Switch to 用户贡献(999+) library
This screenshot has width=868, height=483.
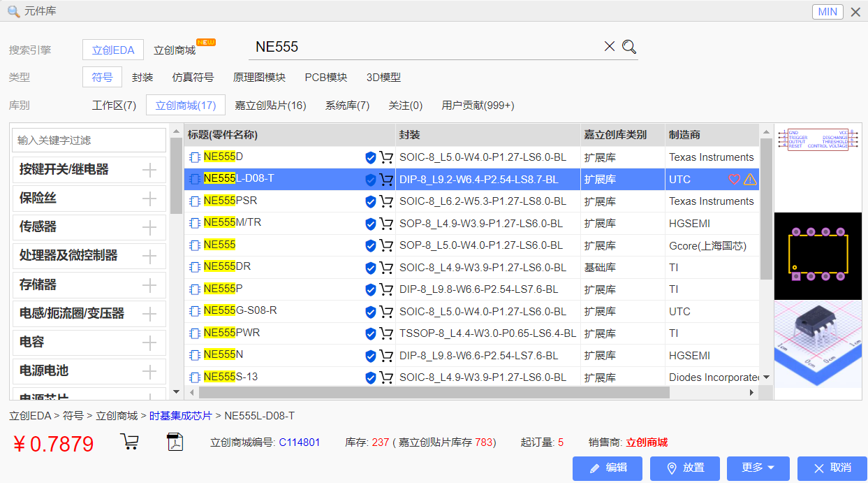[478, 106]
